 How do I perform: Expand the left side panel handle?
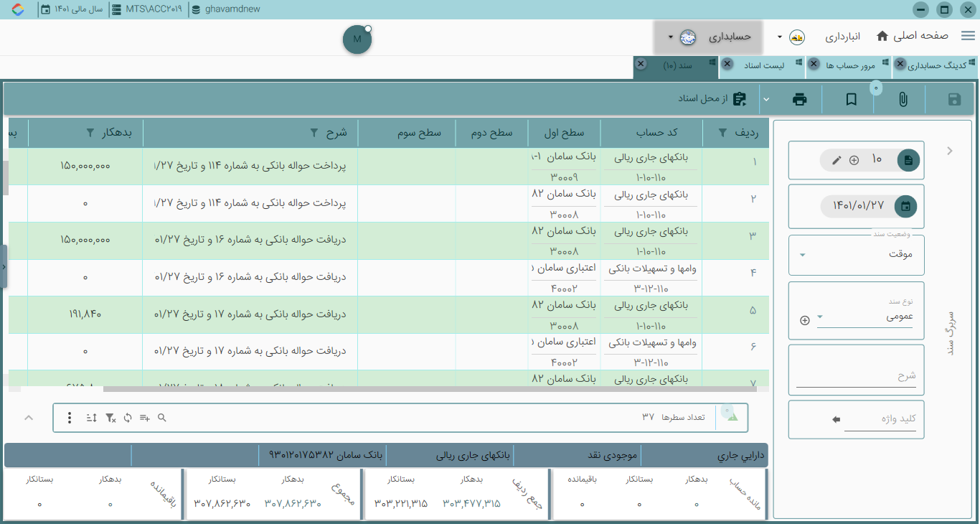[x=4, y=266]
